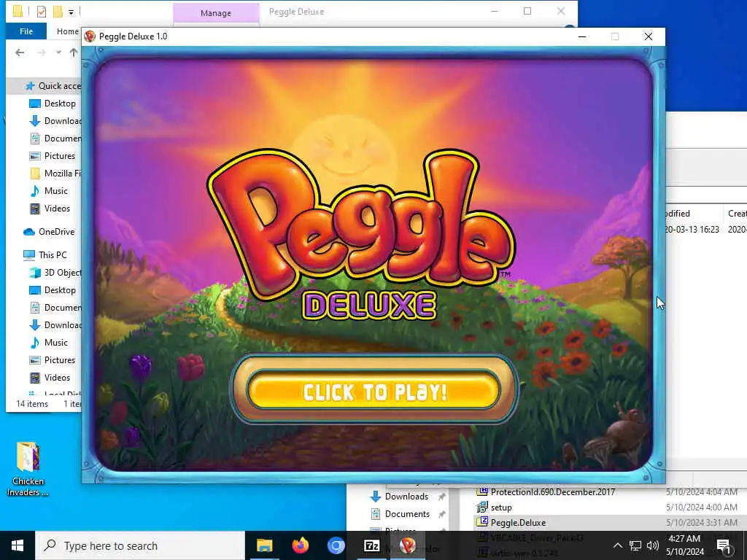Open the volume control tray icon

[x=653, y=545]
